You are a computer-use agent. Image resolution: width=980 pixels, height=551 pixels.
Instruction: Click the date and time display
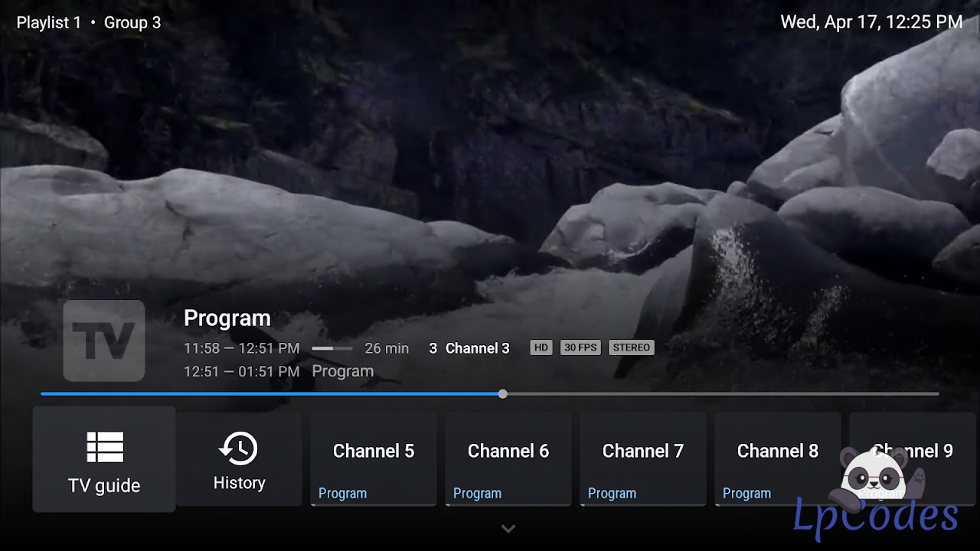871,23
